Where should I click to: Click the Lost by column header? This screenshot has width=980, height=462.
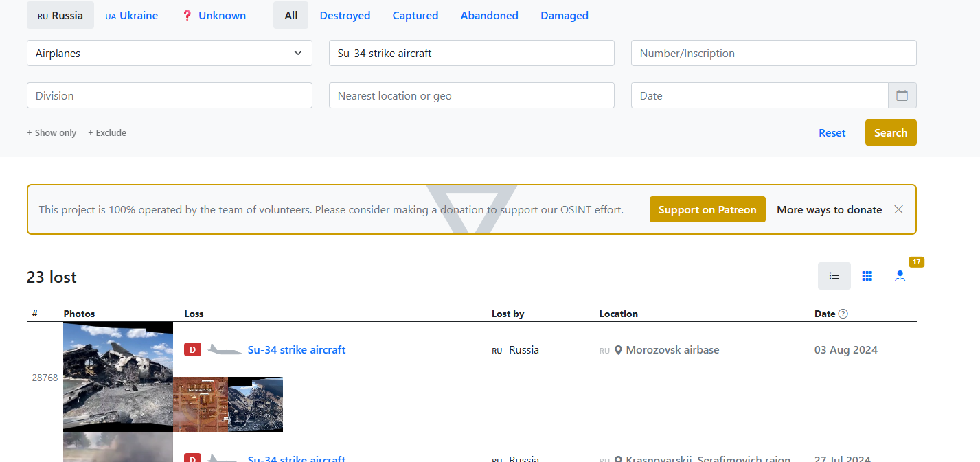pyautogui.click(x=508, y=314)
